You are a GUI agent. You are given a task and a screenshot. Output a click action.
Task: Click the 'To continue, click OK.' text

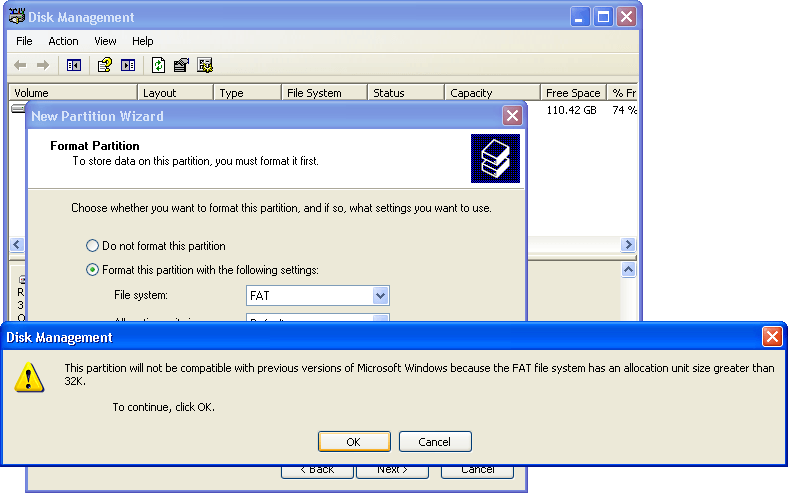[x=163, y=407]
